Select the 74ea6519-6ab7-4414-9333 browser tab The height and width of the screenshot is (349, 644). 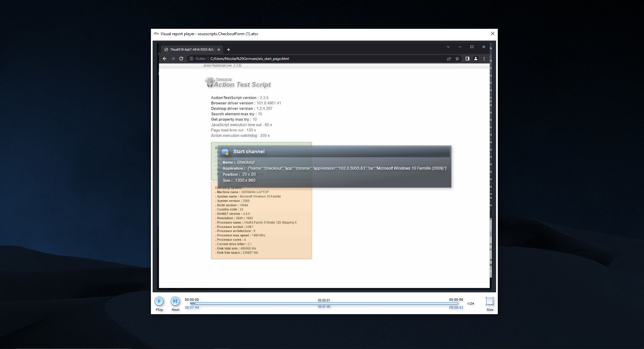pyautogui.click(x=192, y=50)
